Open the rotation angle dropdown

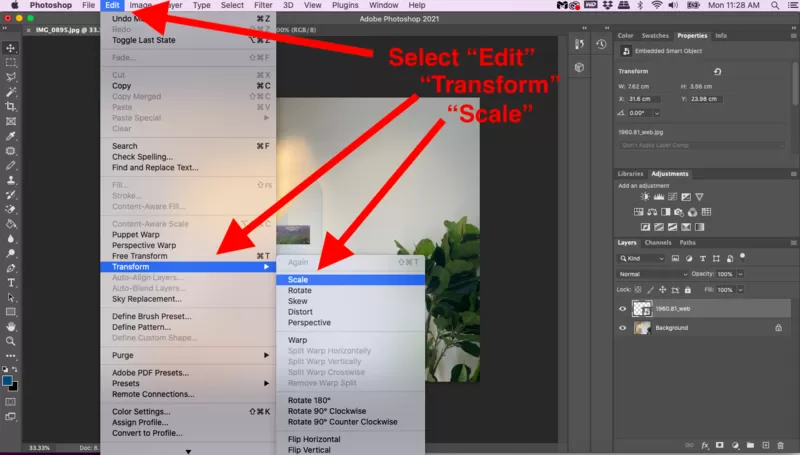pos(657,113)
